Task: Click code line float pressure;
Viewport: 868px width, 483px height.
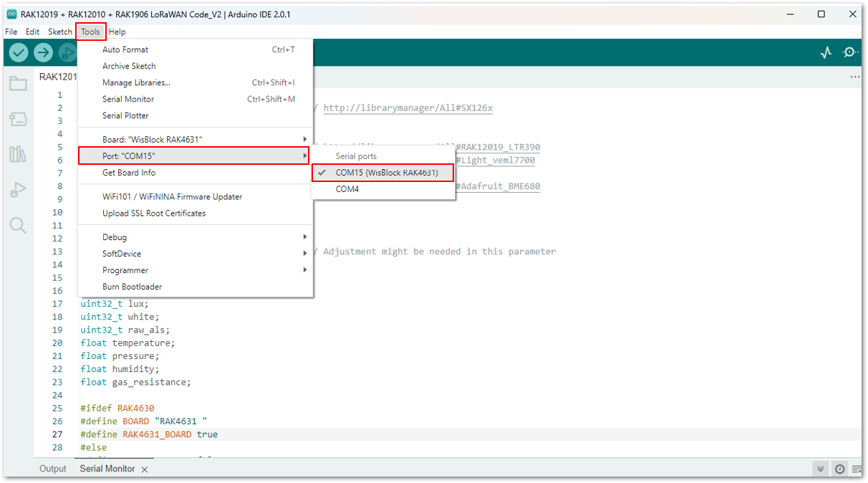Action: (120, 356)
